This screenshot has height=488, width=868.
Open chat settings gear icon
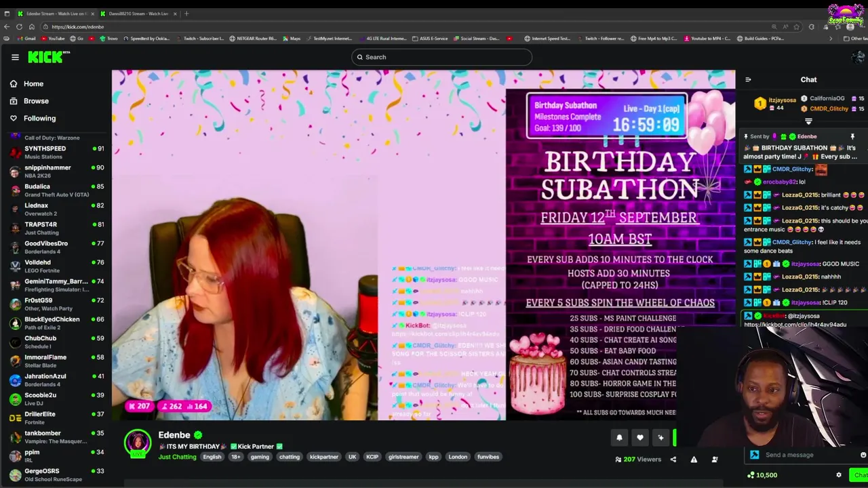tap(839, 475)
